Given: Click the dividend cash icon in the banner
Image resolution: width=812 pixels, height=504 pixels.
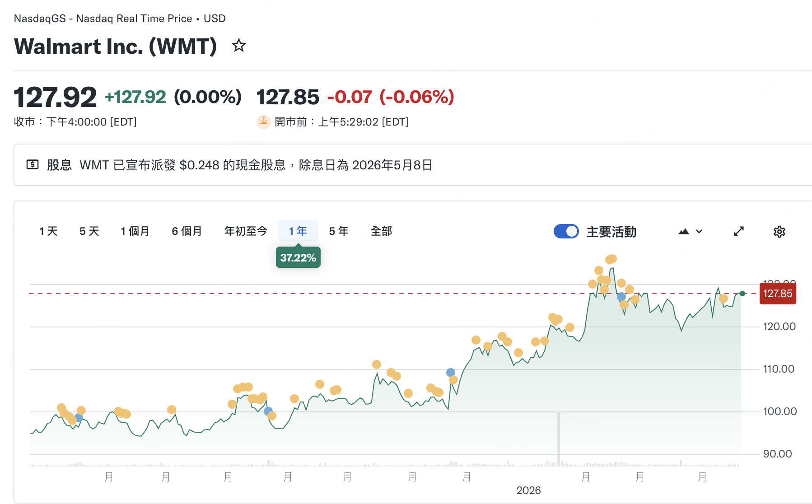Looking at the screenshot, I should (33, 165).
